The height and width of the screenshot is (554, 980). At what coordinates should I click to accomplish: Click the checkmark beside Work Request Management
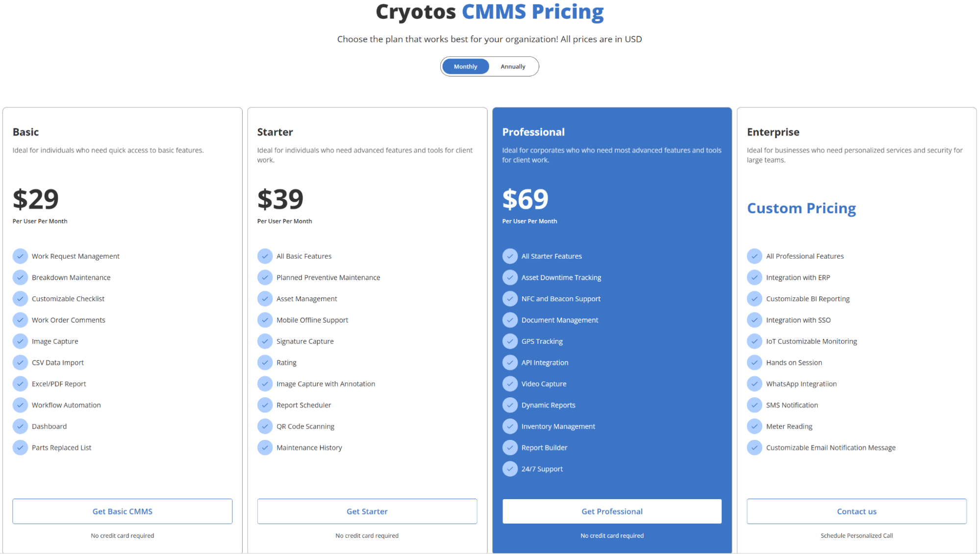(21, 256)
